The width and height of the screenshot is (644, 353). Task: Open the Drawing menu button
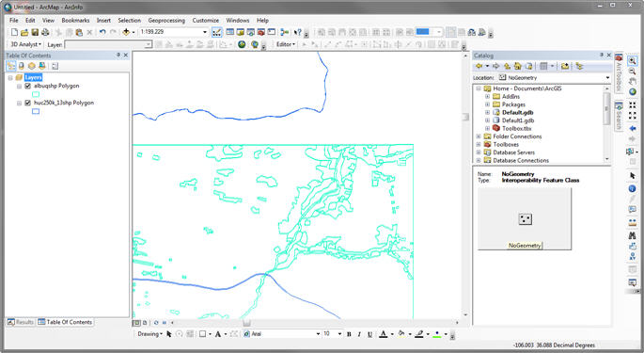(149, 334)
